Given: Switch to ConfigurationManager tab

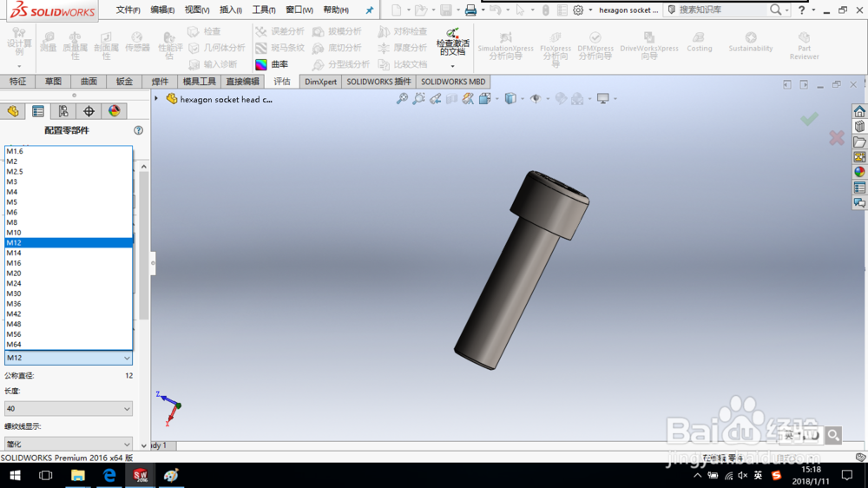Looking at the screenshot, I should coord(63,111).
